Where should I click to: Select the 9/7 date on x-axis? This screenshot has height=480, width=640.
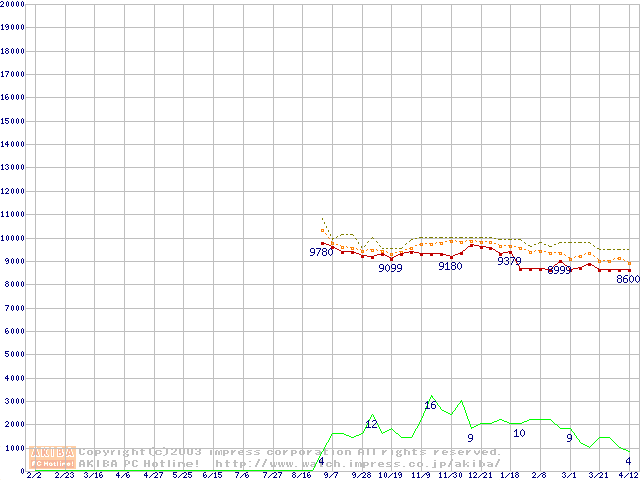pos(331,476)
